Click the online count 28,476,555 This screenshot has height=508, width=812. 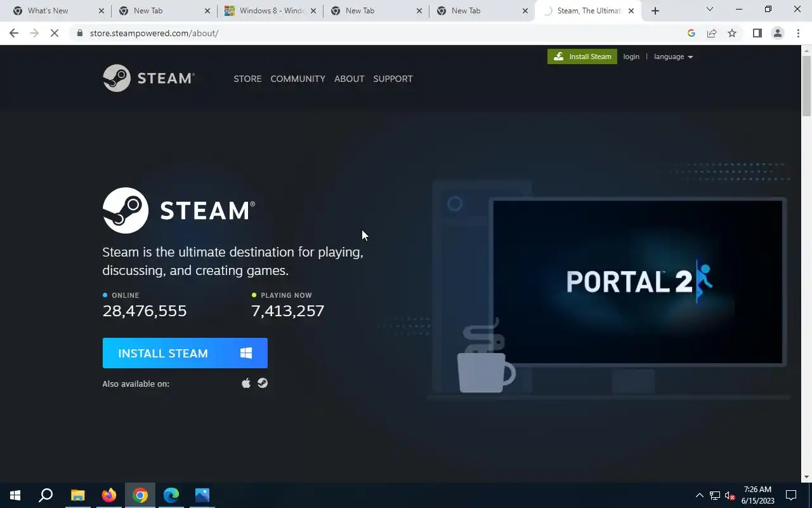(145, 311)
